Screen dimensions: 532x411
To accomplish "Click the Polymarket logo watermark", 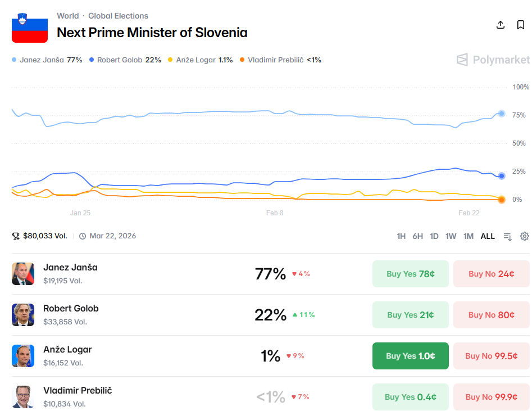I will click(x=492, y=60).
